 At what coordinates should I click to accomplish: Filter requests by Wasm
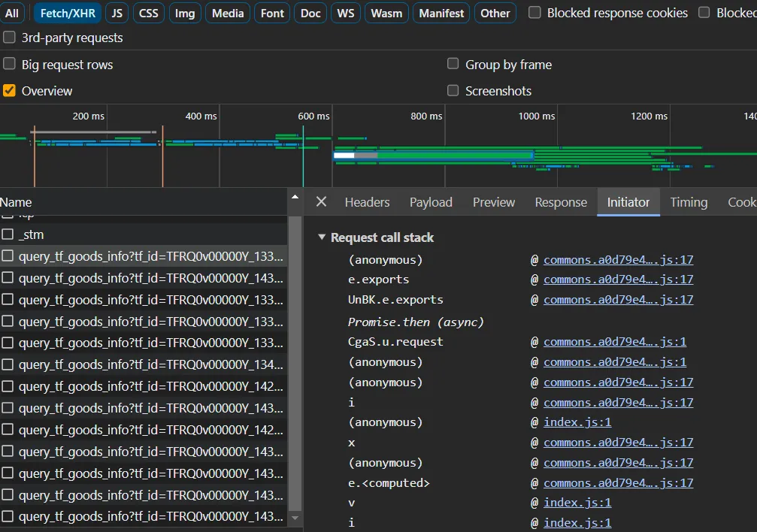[386, 13]
